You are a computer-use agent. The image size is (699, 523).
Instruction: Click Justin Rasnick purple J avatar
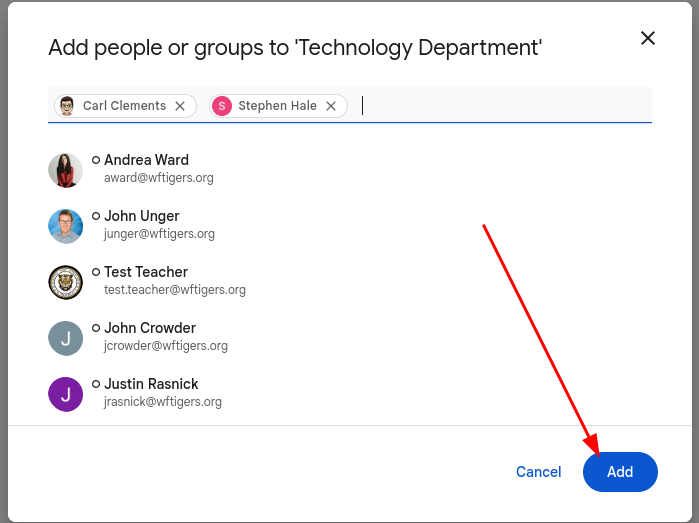pos(66,395)
